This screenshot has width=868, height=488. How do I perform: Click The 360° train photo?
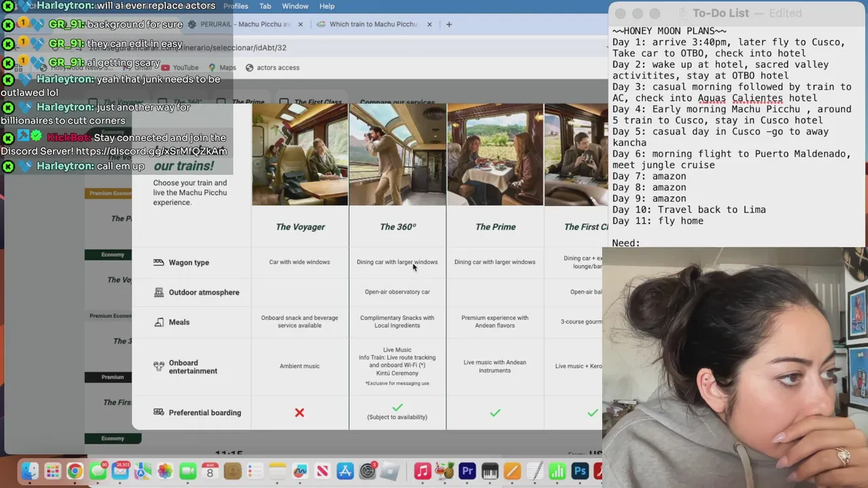coord(397,155)
